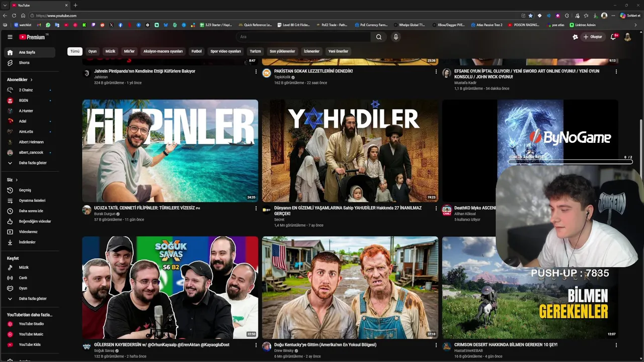Open the Albert Heimann subscription channel
This screenshot has width=644, height=362.
click(x=30, y=142)
